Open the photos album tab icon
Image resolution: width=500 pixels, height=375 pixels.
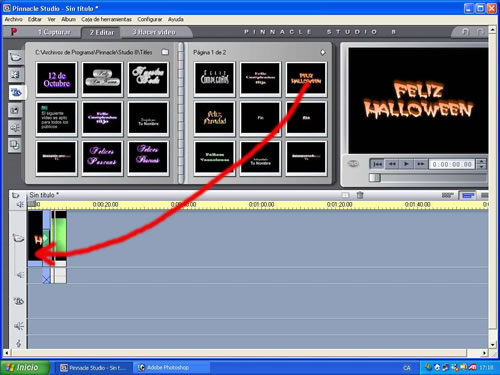(15, 110)
